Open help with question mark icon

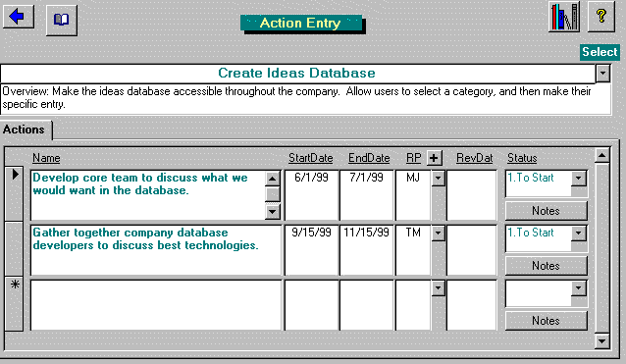point(601,17)
